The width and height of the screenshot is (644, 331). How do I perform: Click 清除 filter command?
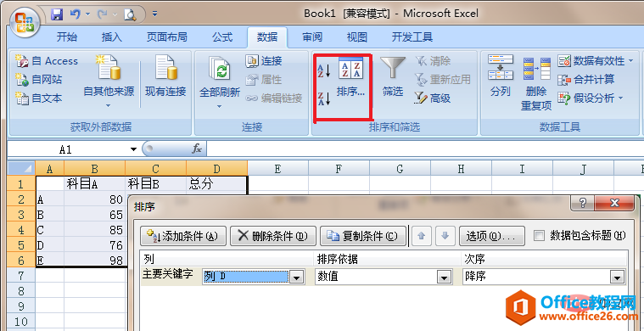pos(433,61)
